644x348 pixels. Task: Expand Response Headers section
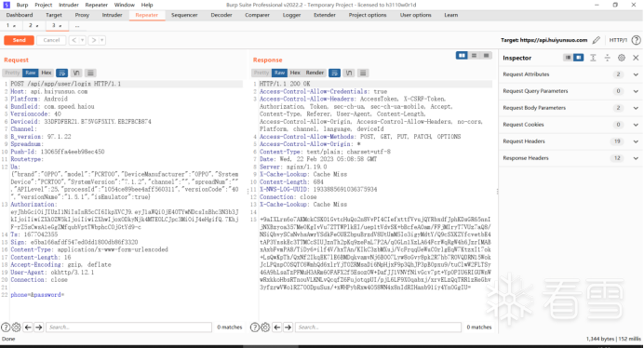pyautogui.click(x=570, y=158)
